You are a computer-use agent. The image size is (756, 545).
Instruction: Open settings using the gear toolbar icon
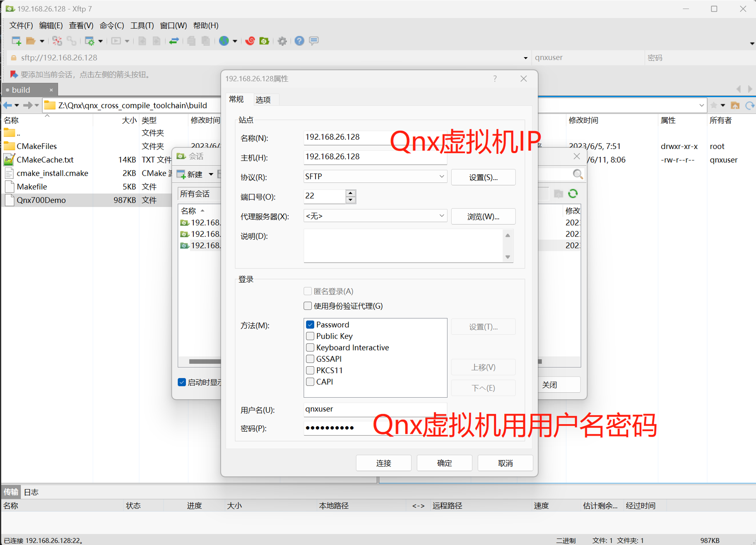pos(282,41)
